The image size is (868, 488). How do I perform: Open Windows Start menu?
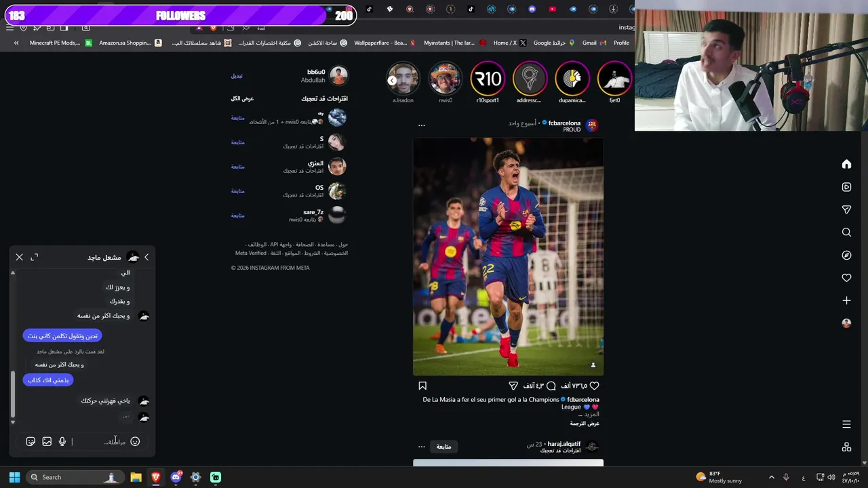(x=14, y=477)
